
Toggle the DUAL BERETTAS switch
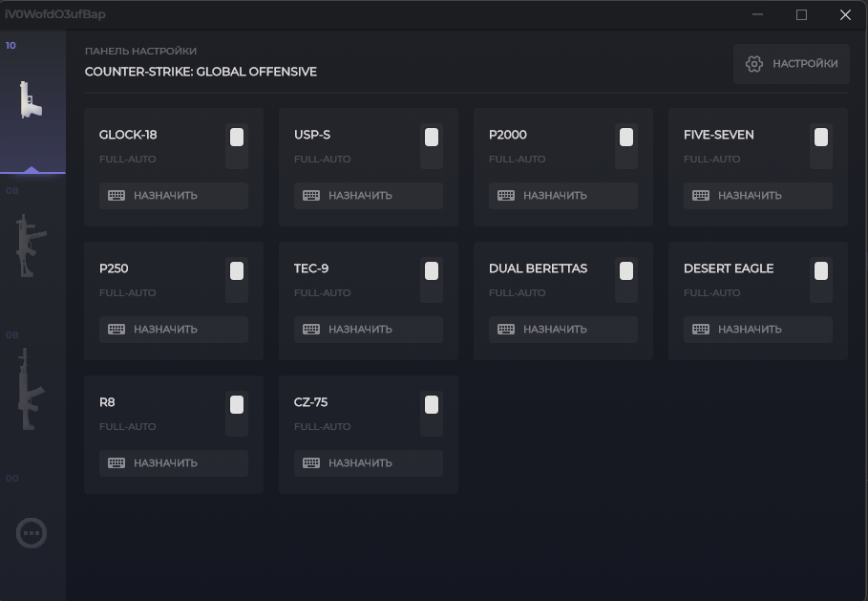(x=626, y=280)
